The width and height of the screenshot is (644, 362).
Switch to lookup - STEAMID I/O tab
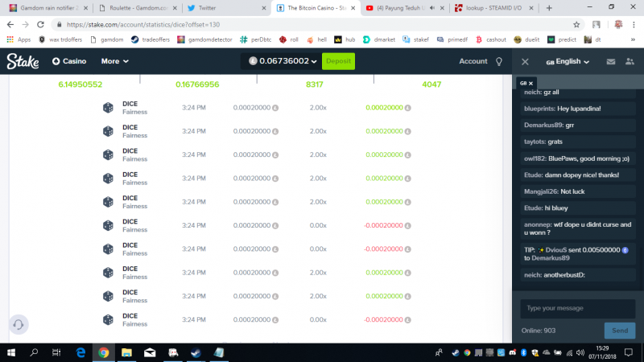pos(493,8)
